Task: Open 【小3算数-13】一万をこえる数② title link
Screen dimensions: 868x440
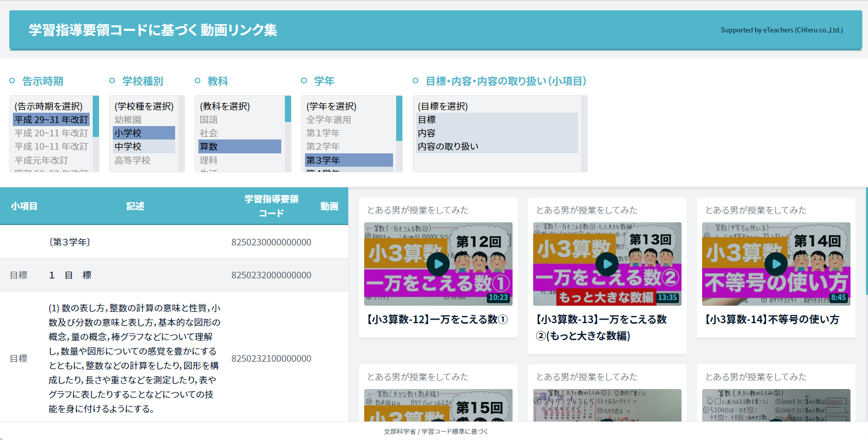Action: click(x=601, y=328)
